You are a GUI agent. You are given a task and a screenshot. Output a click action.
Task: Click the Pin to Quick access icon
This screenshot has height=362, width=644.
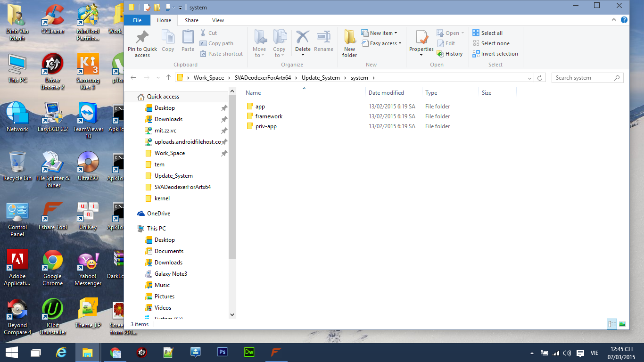[x=142, y=37]
